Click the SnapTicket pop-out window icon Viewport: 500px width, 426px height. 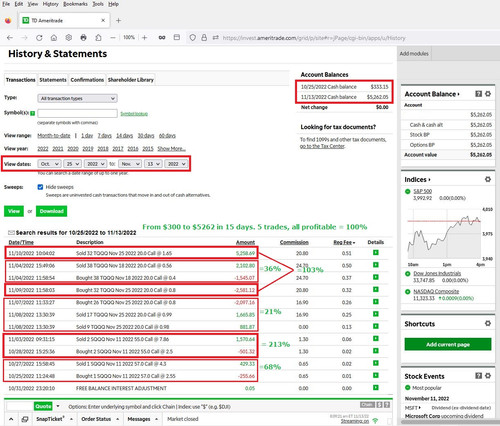pos(25,419)
